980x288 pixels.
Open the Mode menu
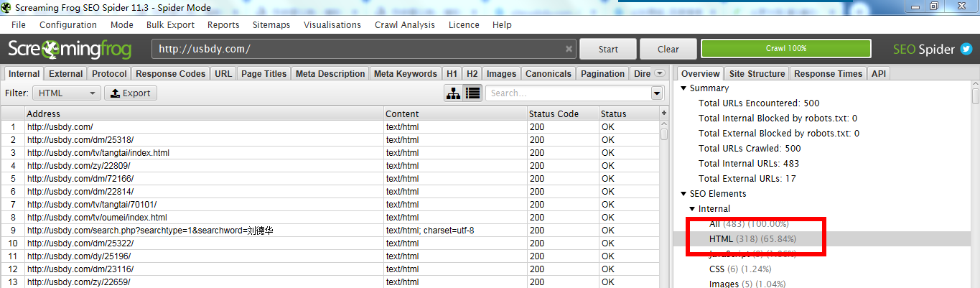pos(122,24)
